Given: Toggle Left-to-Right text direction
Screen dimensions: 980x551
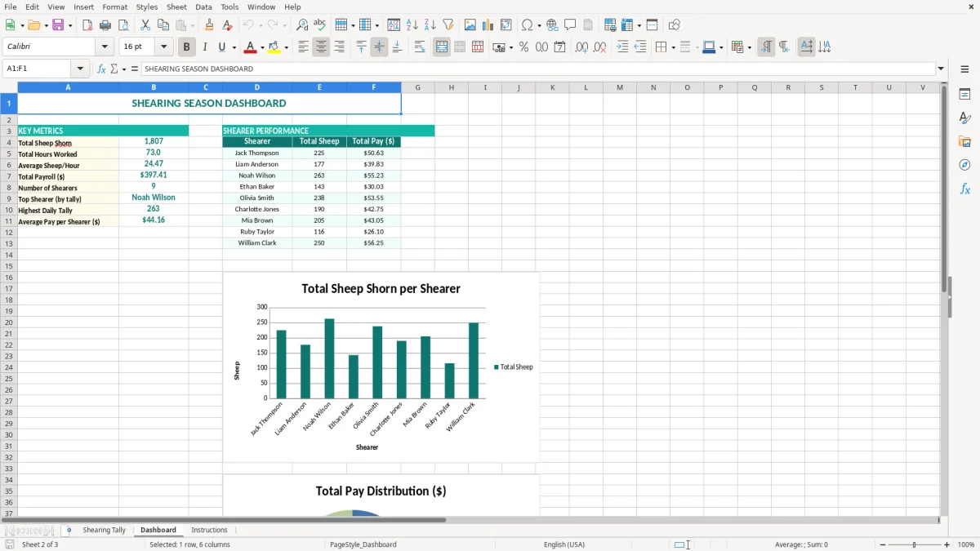Looking at the screenshot, I should [x=766, y=47].
